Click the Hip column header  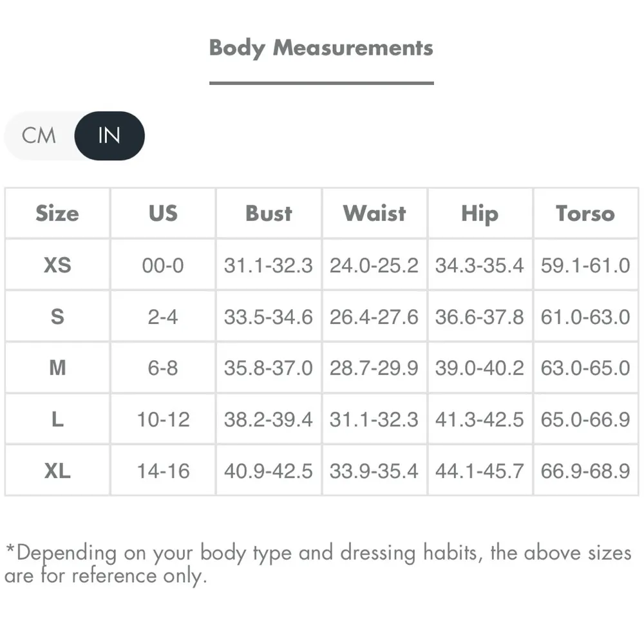point(480,213)
